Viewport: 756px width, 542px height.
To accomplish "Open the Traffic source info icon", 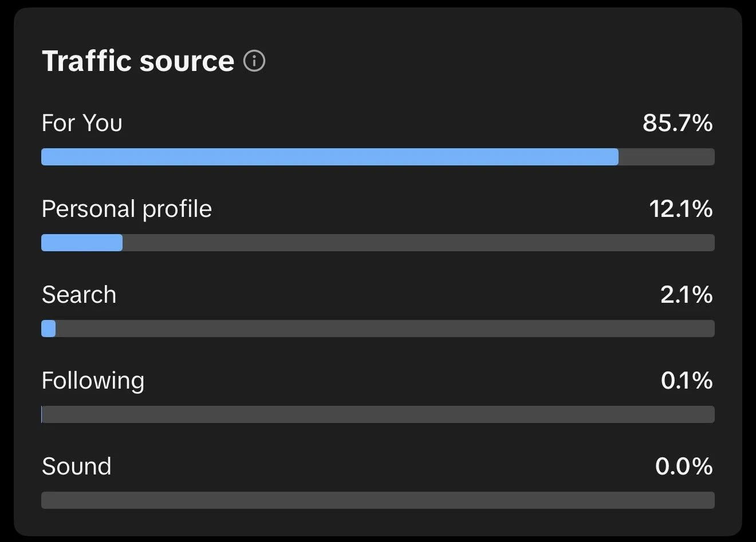I will pos(254,61).
